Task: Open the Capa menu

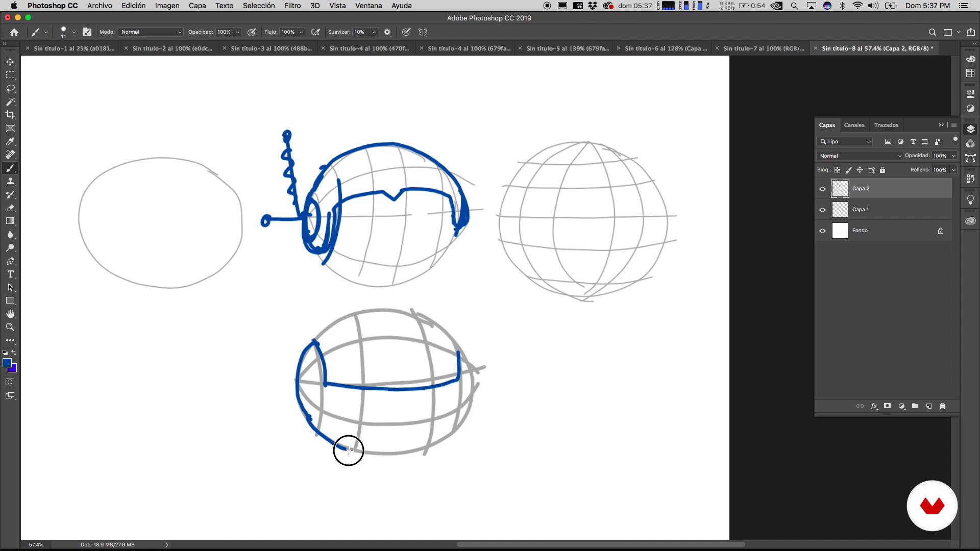Action: [x=197, y=6]
